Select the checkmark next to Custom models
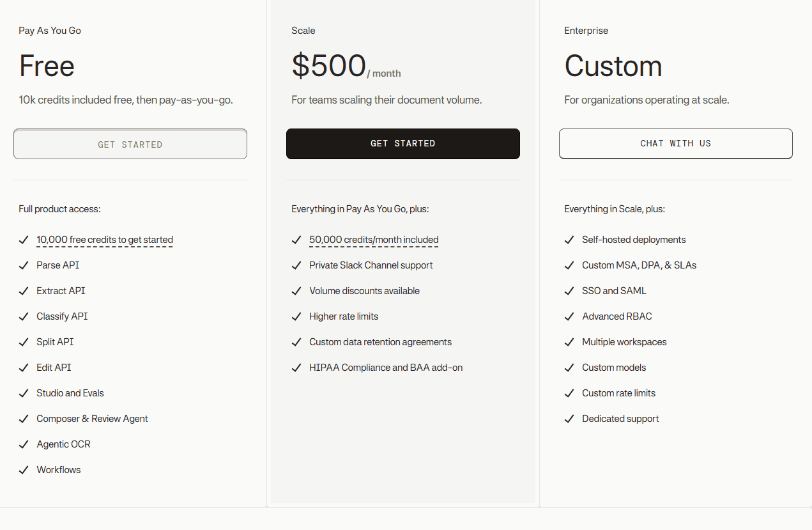Screen dimensions: 812x530 569,367
